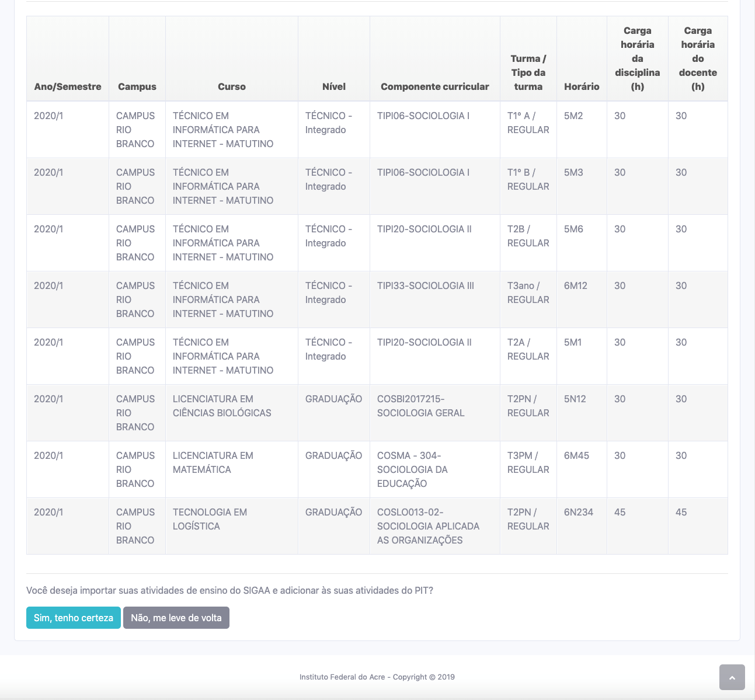Select the 'Componente curricular' column header
Screen dimensions: 755x700
point(435,86)
